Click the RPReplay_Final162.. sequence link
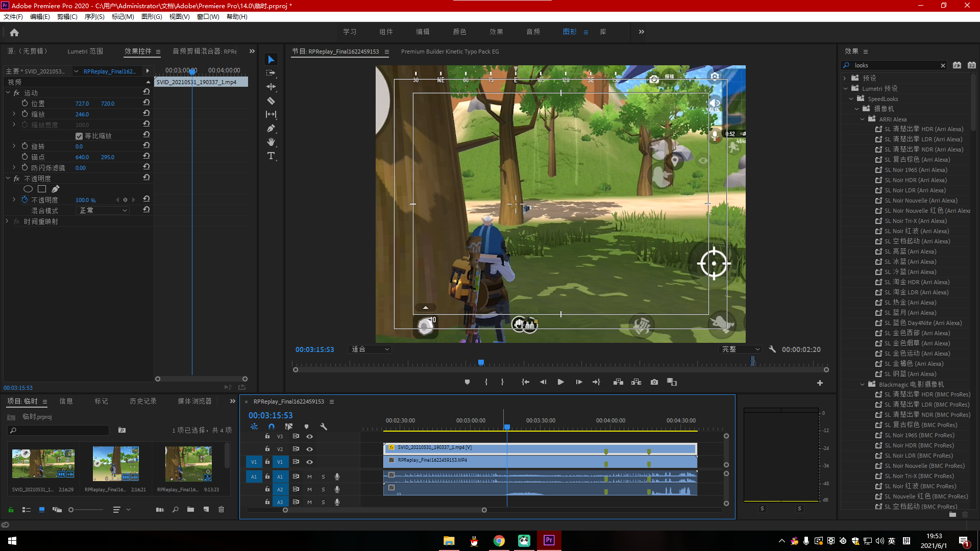The width and height of the screenshot is (980, 551). [110, 71]
